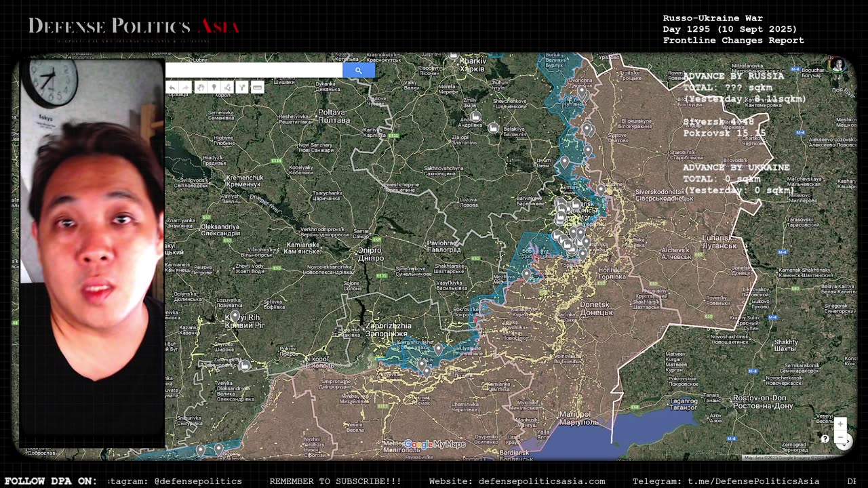Screen dimensions: 868x488
Task: Click the map pin east of Izyum
Action: pos(564,162)
